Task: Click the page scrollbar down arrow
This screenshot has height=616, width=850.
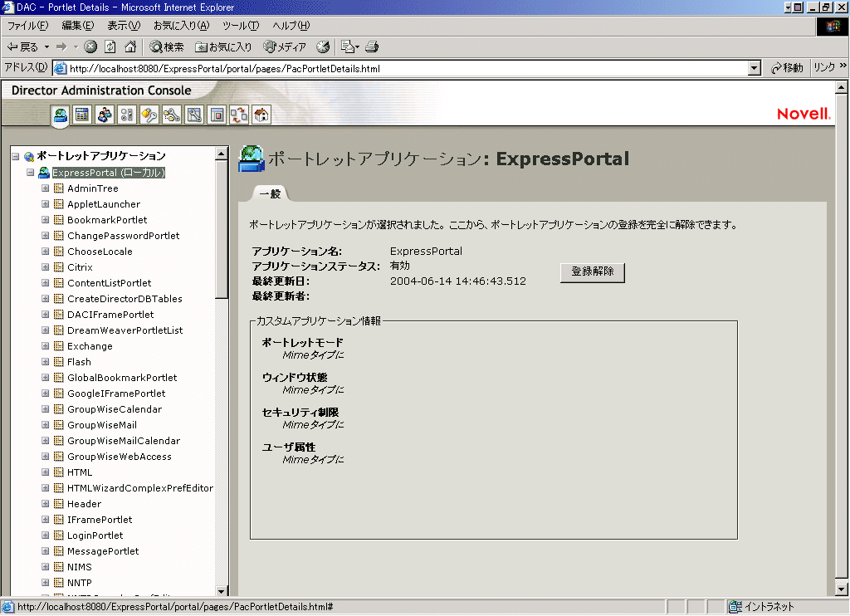Action: [x=842, y=589]
